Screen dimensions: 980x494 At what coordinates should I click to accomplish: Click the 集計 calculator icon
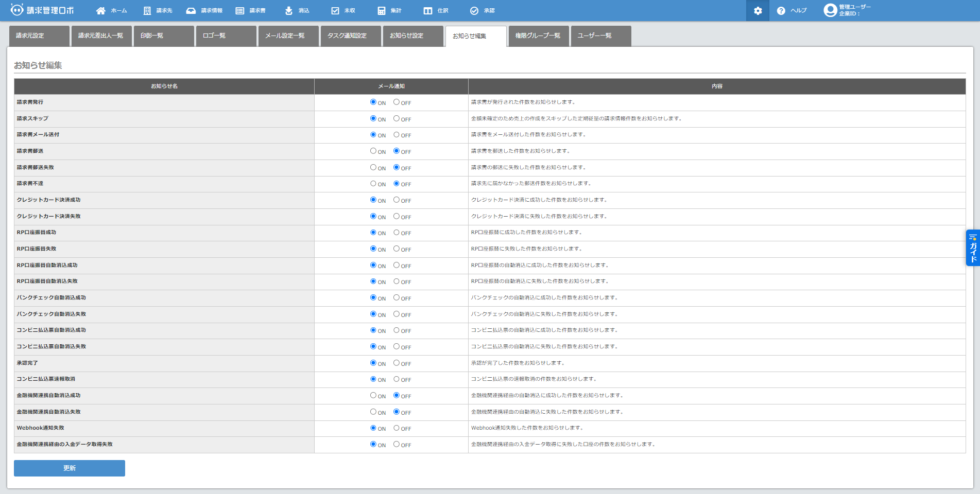tap(382, 11)
